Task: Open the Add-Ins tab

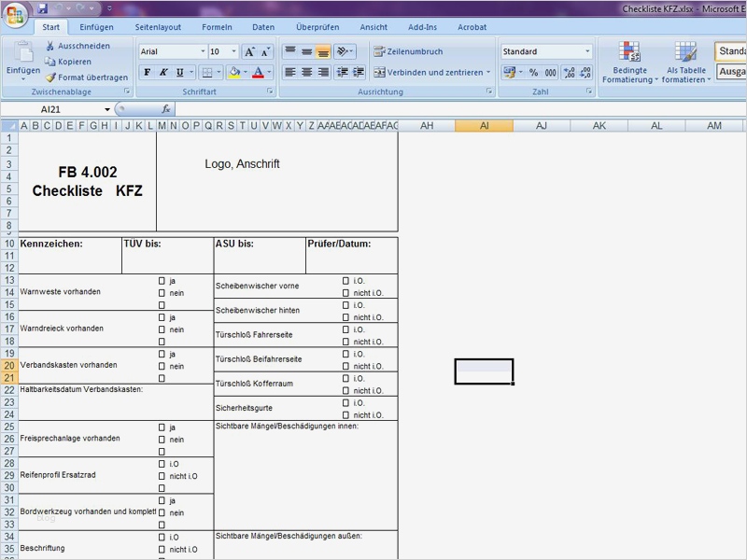Action: 422,27
